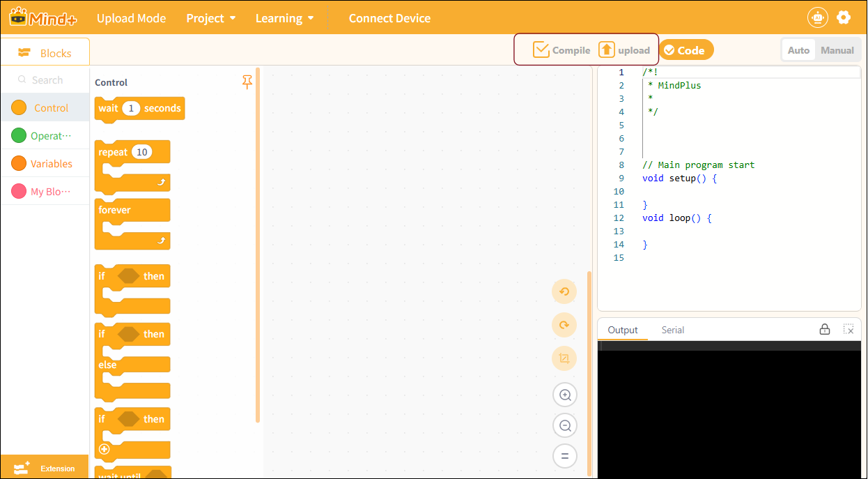Lock output scrolling with the padlock icon

click(x=825, y=329)
